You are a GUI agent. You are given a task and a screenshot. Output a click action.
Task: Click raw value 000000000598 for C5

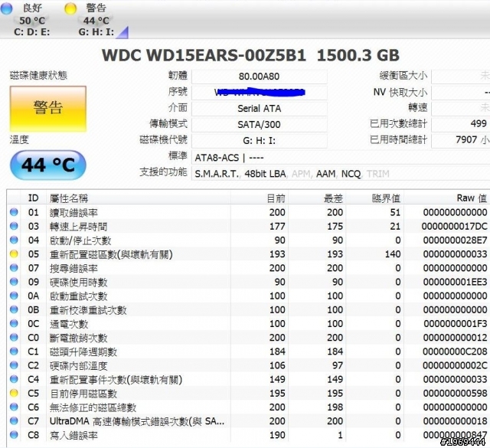455,393
